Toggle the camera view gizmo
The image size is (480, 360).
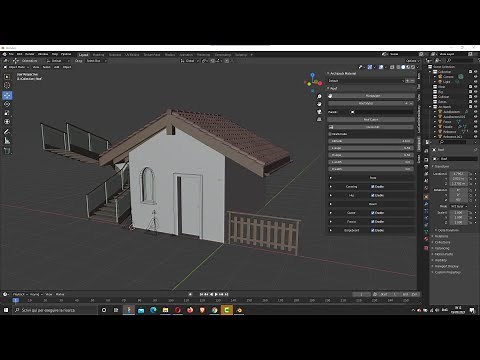coord(319,112)
